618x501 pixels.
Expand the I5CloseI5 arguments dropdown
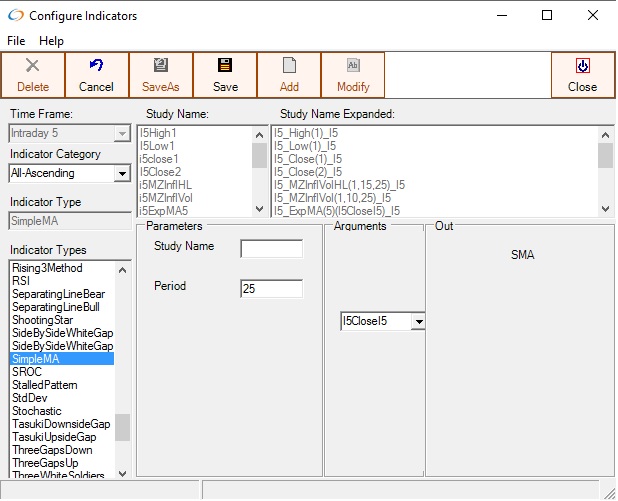[x=418, y=321]
